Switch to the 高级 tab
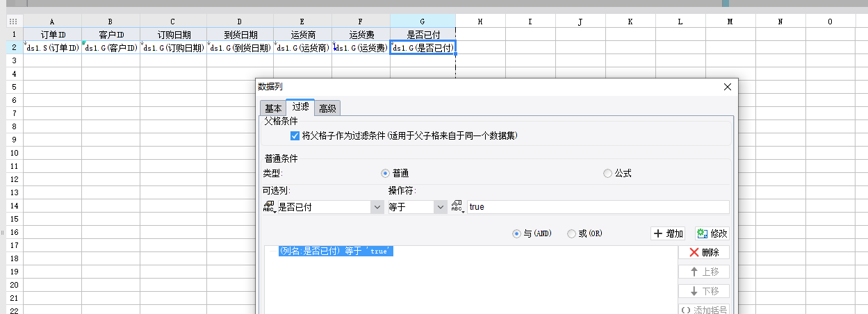 pos(327,108)
